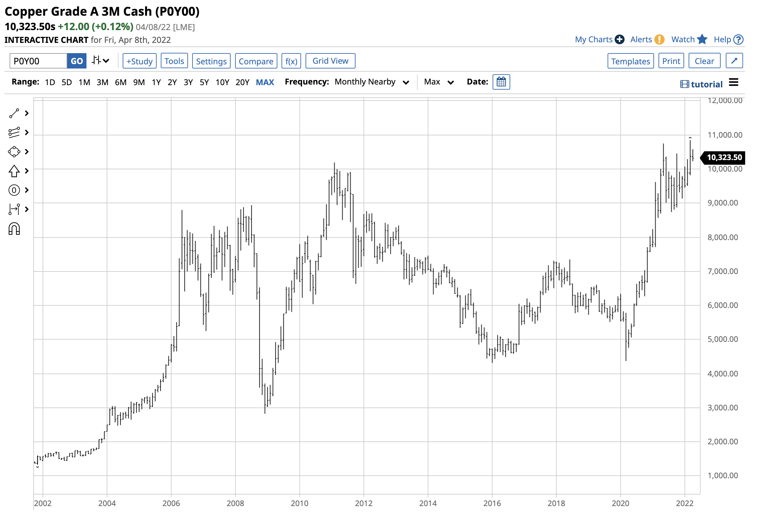Screen dimensions: 761x532
Task: Switch range to 1M
Action: tap(84, 82)
